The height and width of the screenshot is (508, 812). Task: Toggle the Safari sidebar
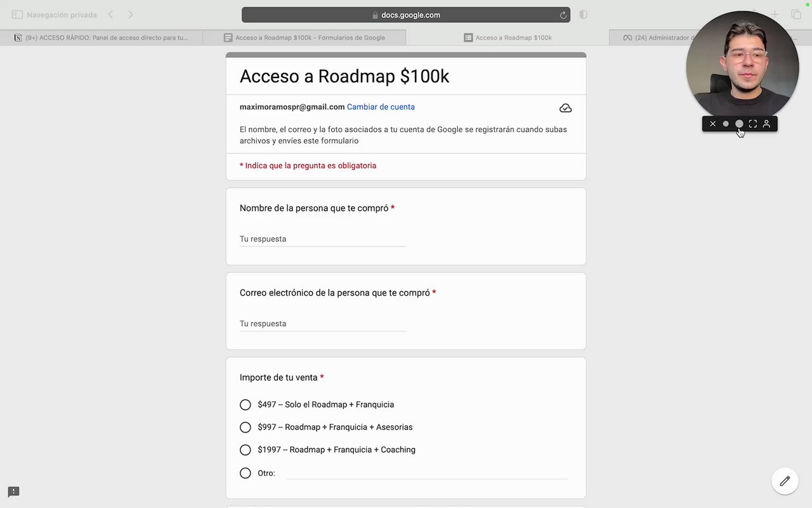pyautogui.click(x=17, y=15)
